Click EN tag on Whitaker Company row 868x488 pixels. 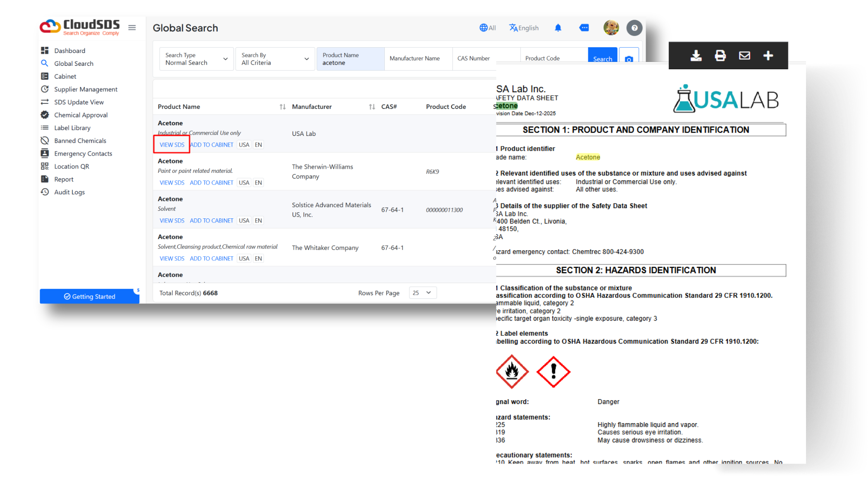[x=258, y=258]
